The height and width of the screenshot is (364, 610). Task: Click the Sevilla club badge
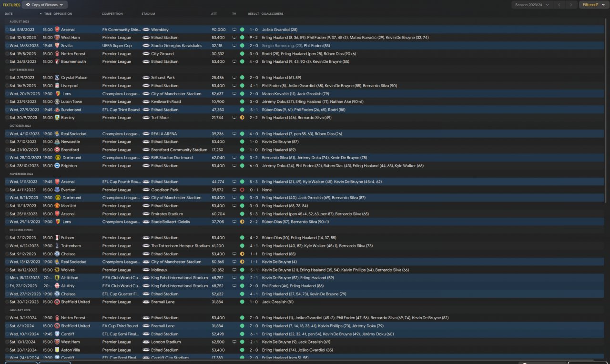click(x=57, y=46)
